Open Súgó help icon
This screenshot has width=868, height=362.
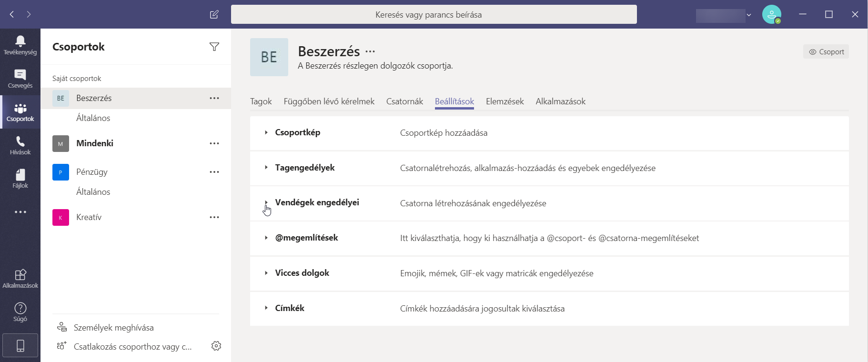coord(20,312)
